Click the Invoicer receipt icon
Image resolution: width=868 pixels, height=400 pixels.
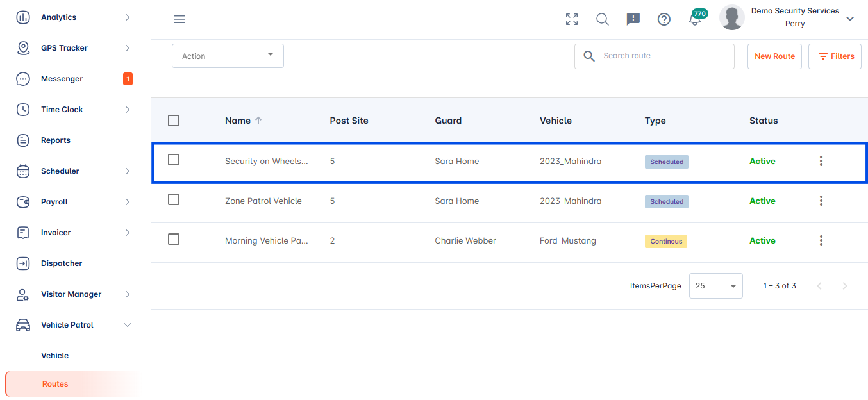click(x=23, y=233)
